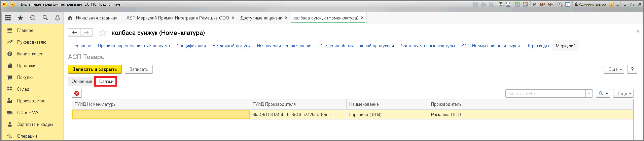Expand the Еще dropdown near help button

click(614, 69)
